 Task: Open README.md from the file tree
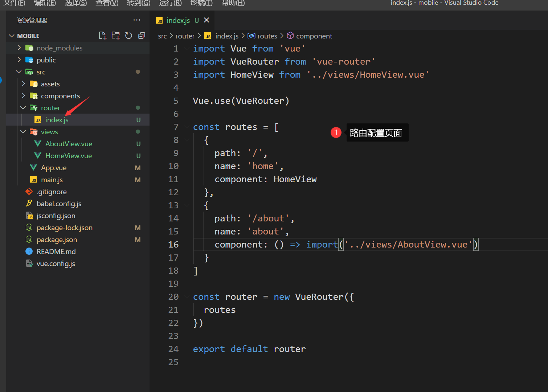pos(56,252)
